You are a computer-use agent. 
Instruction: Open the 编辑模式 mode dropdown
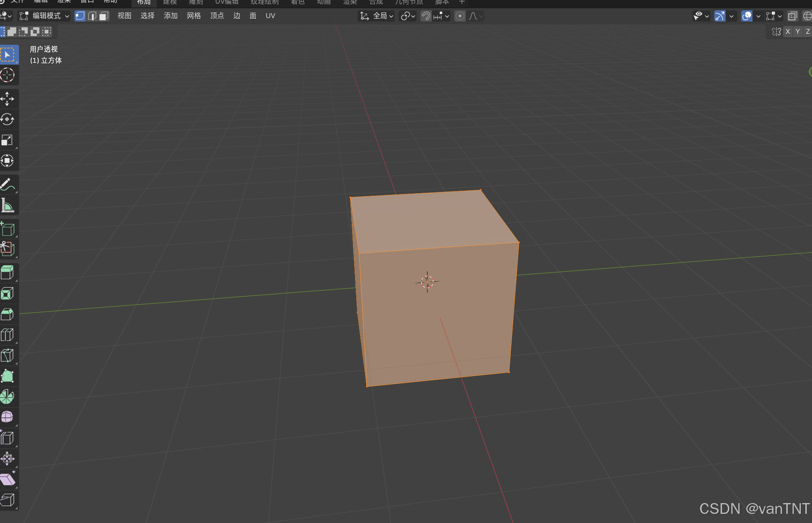45,16
